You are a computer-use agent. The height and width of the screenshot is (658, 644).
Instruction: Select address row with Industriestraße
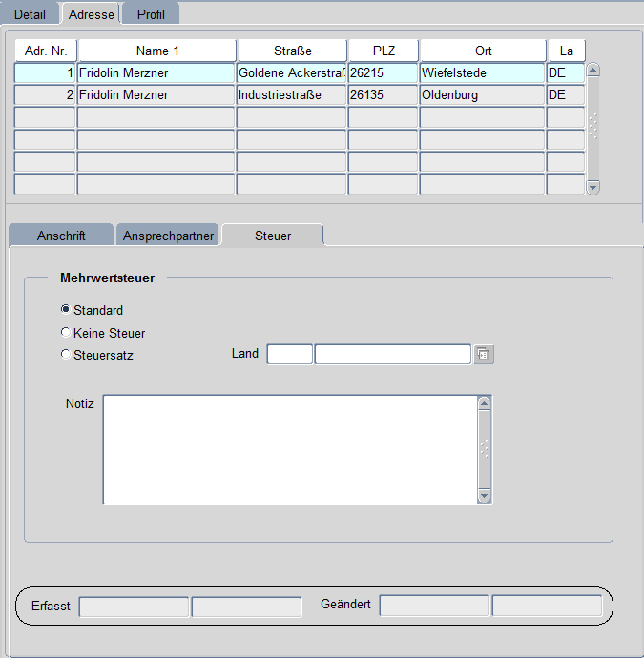[x=291, y=95]
